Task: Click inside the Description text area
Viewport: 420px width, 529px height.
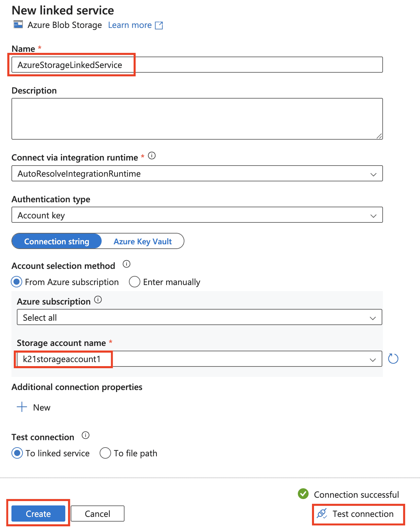Action: 197,118
